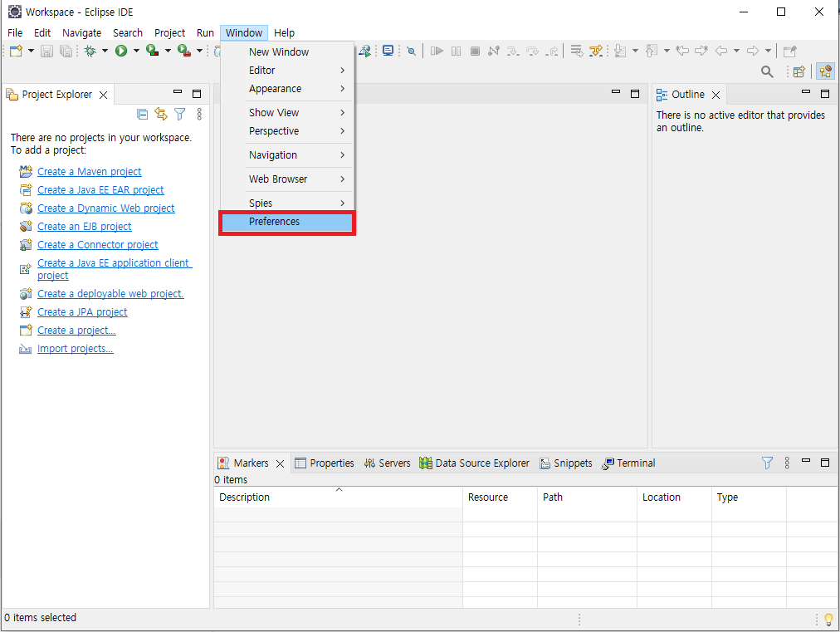Open the Back history dropdown arrow
Screen dimensions: 840x632
point(736,51)
